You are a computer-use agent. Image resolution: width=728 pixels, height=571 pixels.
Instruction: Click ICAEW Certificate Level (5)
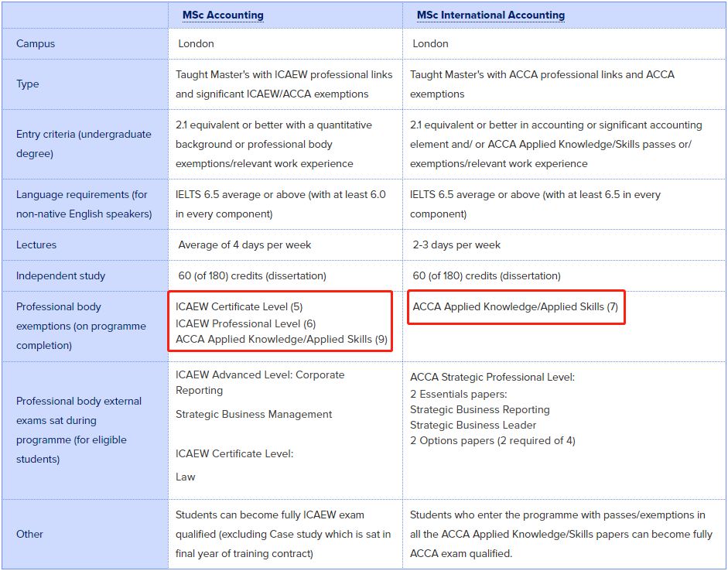[239, 307]
